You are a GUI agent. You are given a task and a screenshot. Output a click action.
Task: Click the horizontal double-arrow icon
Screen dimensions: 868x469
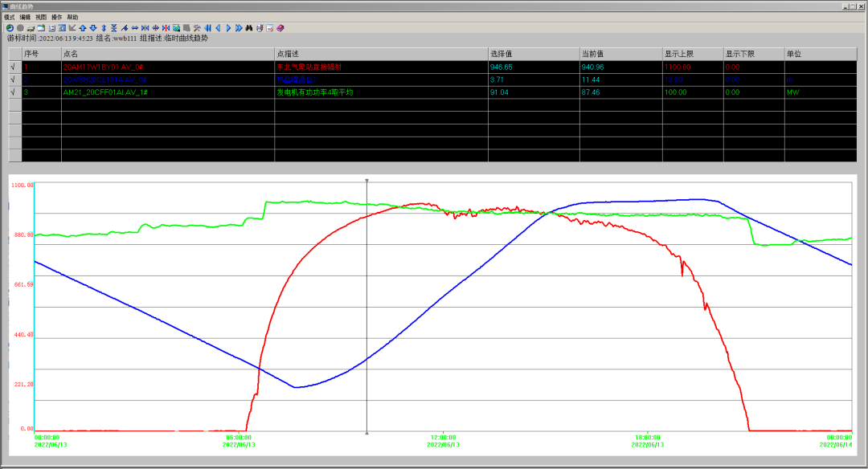tap(134, 27)
